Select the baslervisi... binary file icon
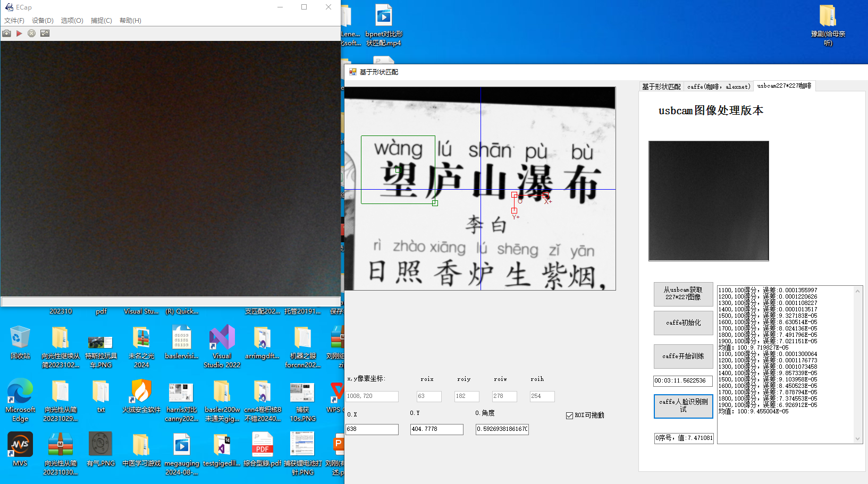This screenshot has height=484, width=868. coord(182,342)
